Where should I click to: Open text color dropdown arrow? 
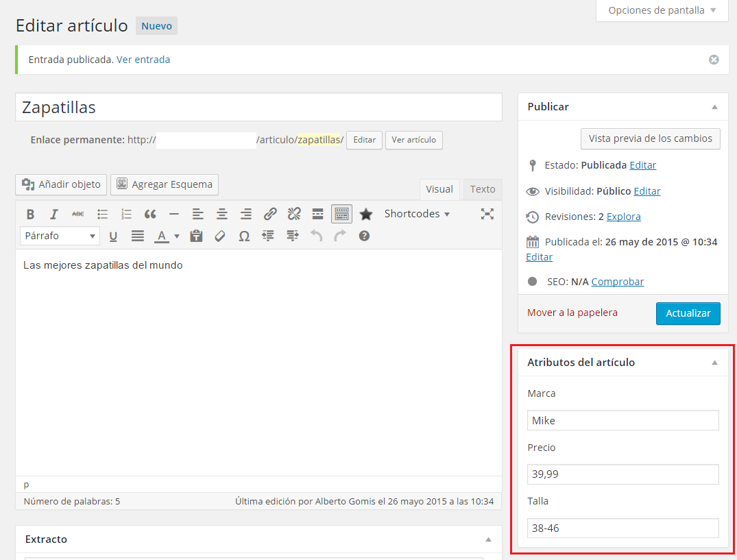[177, 236]
